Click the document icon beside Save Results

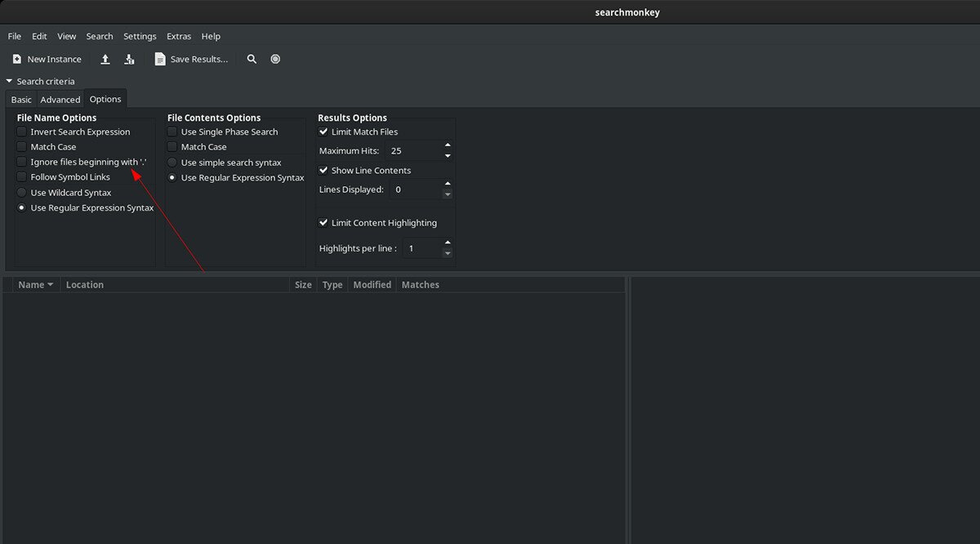click(159, 59)
